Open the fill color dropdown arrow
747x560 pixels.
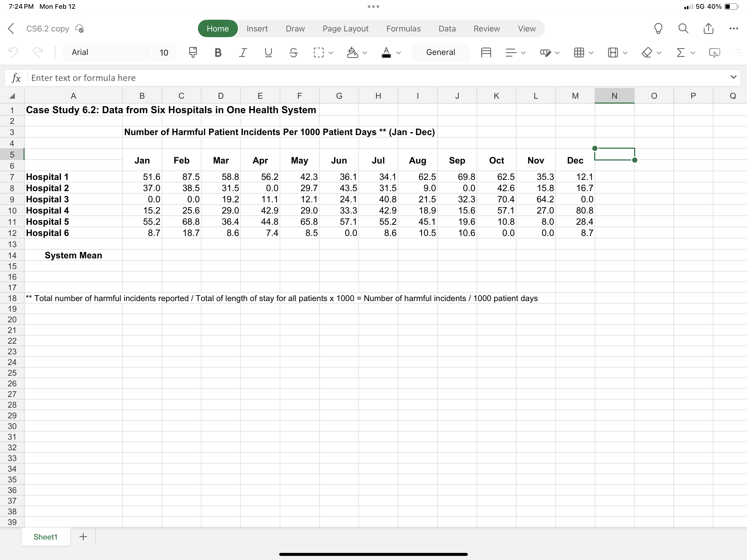pyautogui.click(x=365, y=53)
